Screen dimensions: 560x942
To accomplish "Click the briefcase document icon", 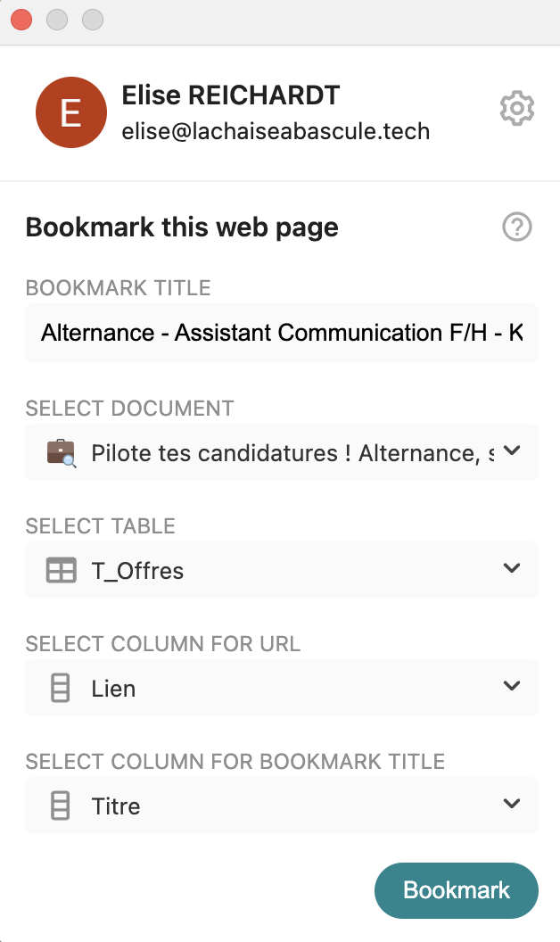I will pyautogui.click(x=62, y=452).
